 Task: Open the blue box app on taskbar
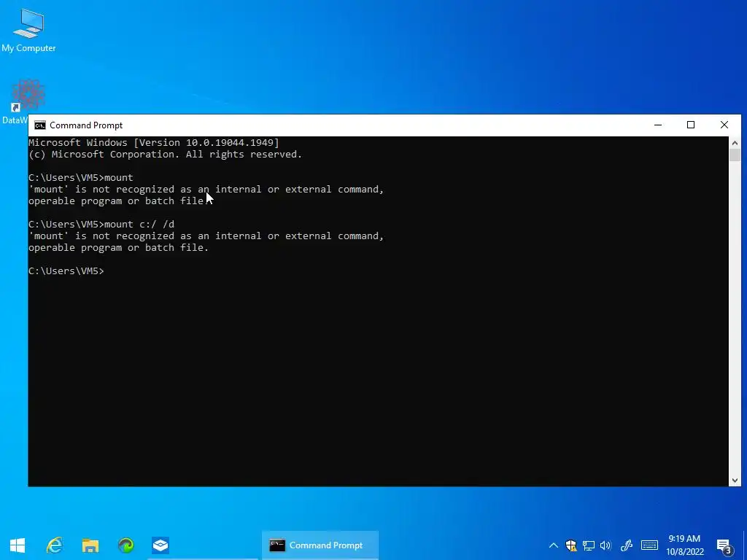pyautogui.click(x=160, y=545)
